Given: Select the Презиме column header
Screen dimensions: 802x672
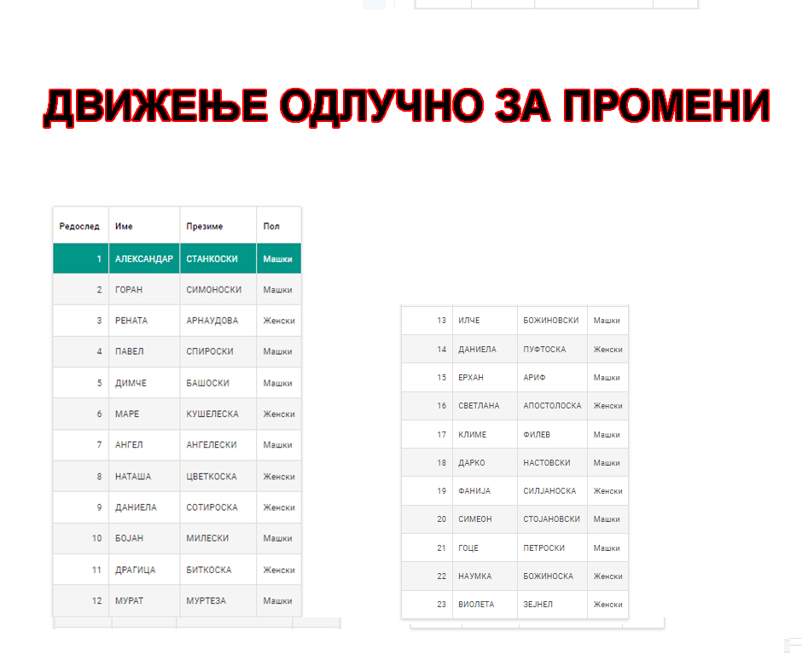Looking at the screenshot, I should (205, 226).
